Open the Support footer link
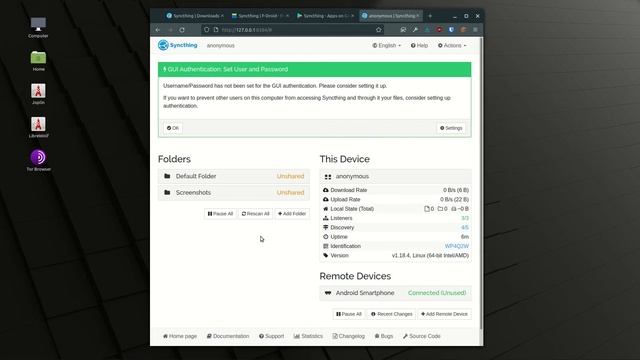 271,336
